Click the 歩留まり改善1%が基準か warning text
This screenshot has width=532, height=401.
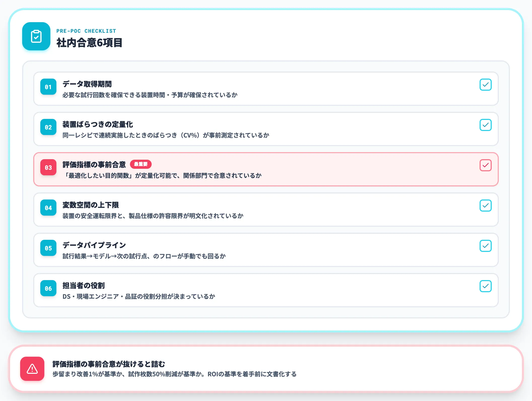click(x=175, y=374)
